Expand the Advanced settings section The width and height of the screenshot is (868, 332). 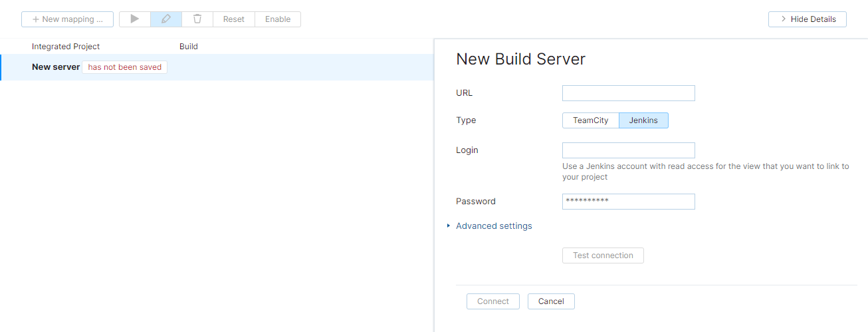tap(494, 226)
